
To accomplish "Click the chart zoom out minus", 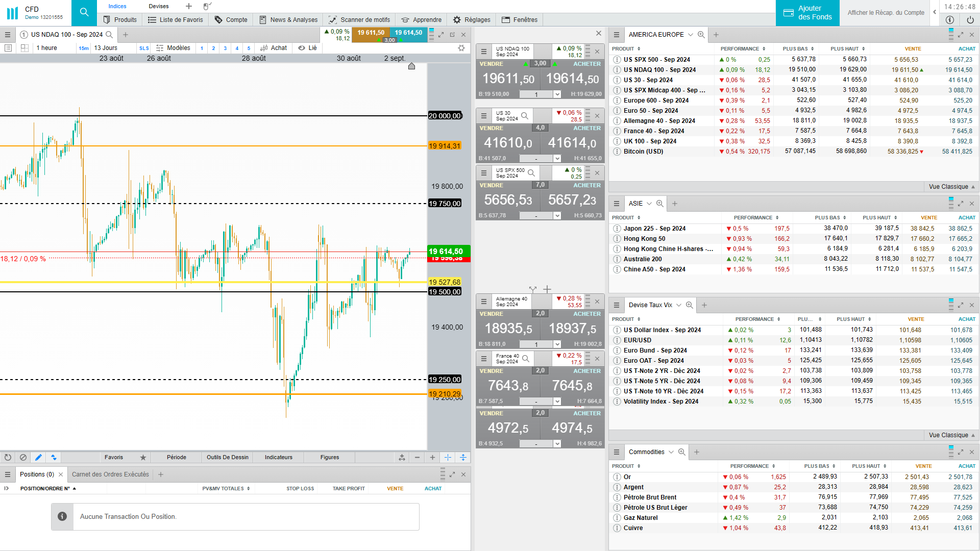I will [417, 457].
